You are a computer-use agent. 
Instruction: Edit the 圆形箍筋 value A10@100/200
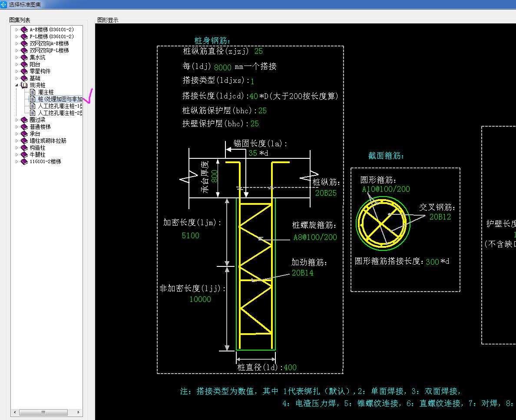click(x=386, y=189)
